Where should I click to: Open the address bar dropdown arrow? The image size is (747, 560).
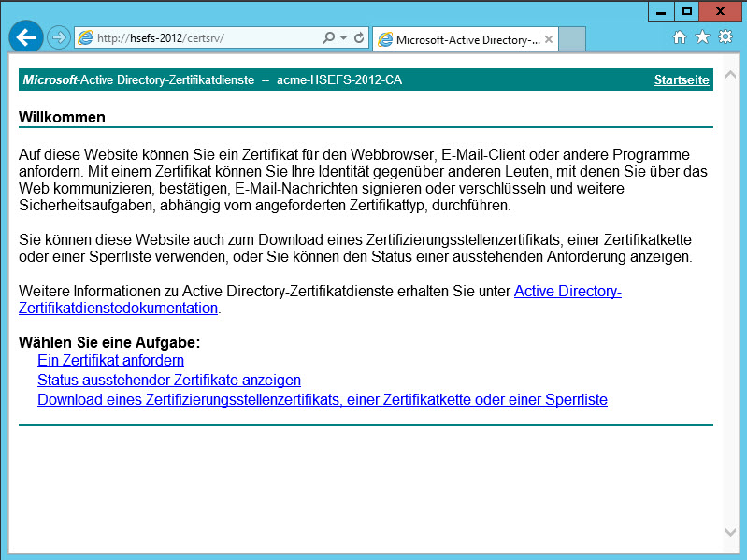click(343, 37)
